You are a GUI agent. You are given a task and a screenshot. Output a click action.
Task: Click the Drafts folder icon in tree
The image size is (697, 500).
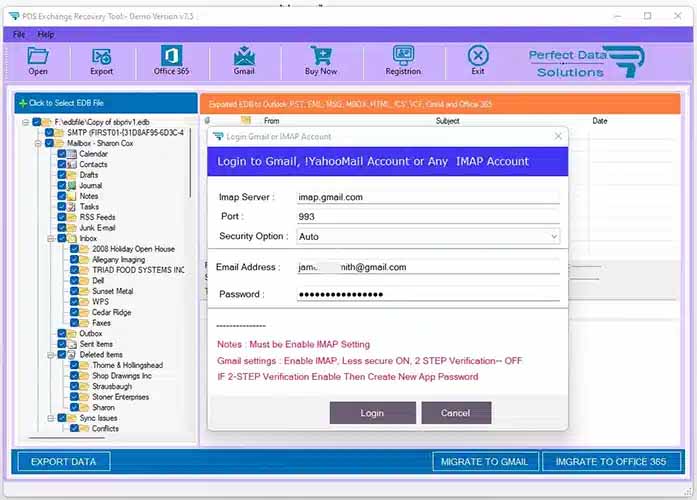point(72,175)
